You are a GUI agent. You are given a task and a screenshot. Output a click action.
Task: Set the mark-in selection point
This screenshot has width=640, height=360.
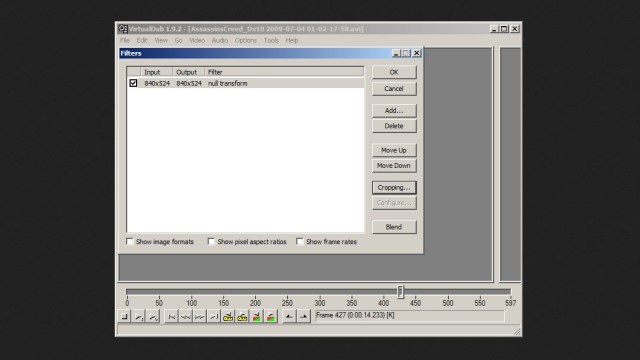click(x=289, y=317)
